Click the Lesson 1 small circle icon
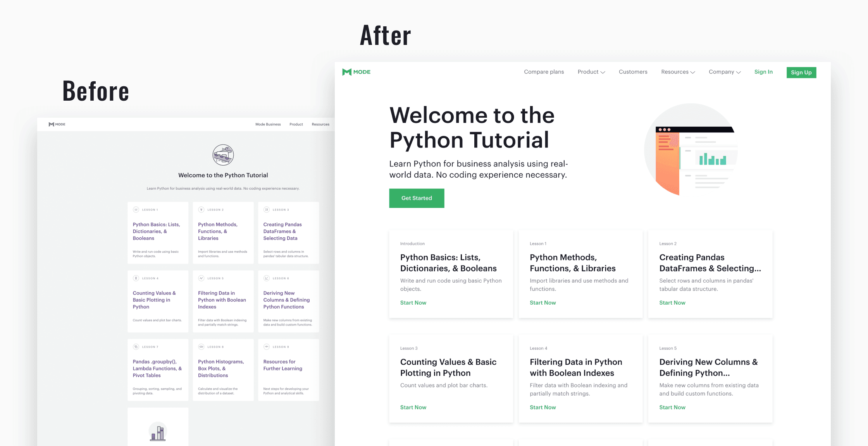Image resolution: width=868 pixels, height=446 pixels. click(x=136, y=210)
